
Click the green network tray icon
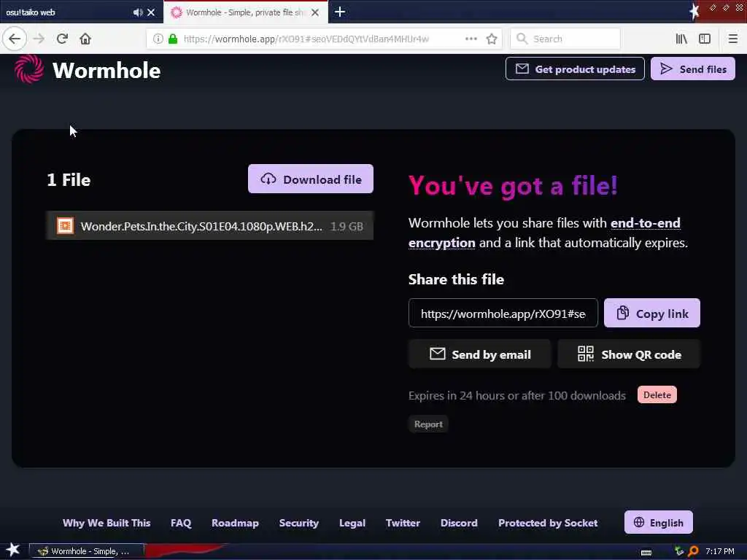click(x=679, y=551)
